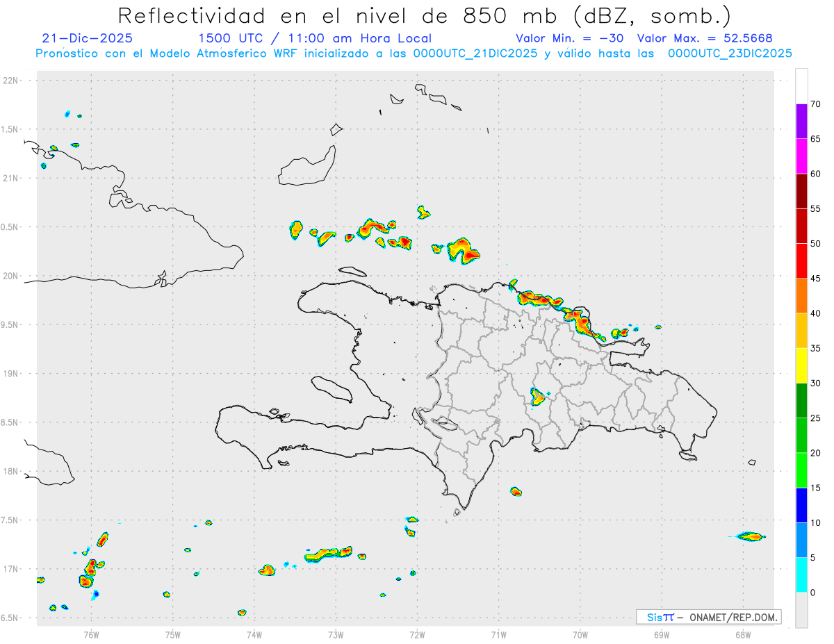Pick the orange 40–45 dBZ colorbar segment
The height and width of the screenshot is (644, 834).
[x=801, y=296]
